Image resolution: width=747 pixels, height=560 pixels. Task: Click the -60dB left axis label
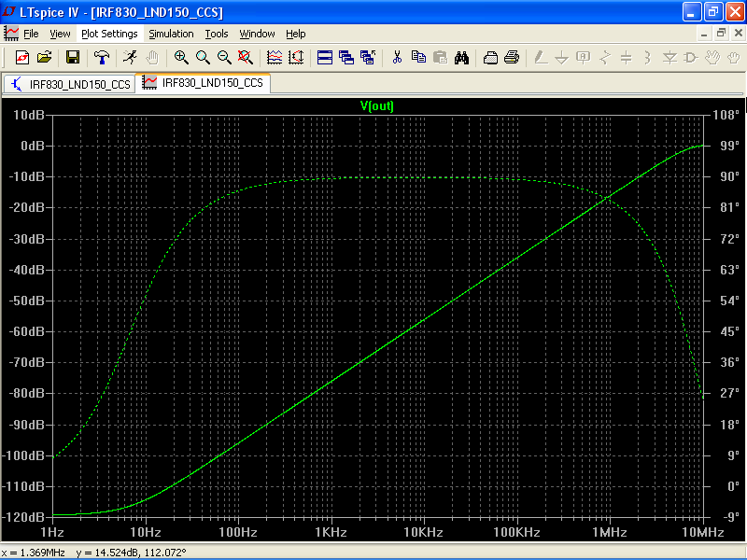(27, 331)
